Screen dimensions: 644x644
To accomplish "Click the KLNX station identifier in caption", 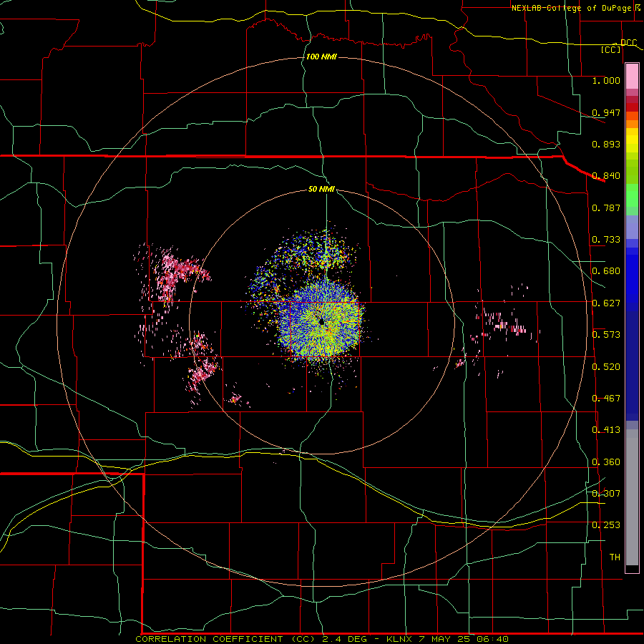I will (x=399, y=639).
